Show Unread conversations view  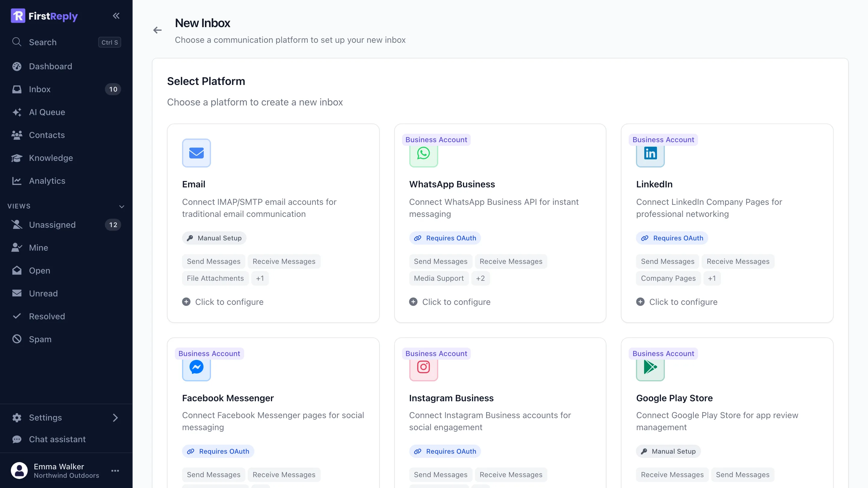(66, 293)
